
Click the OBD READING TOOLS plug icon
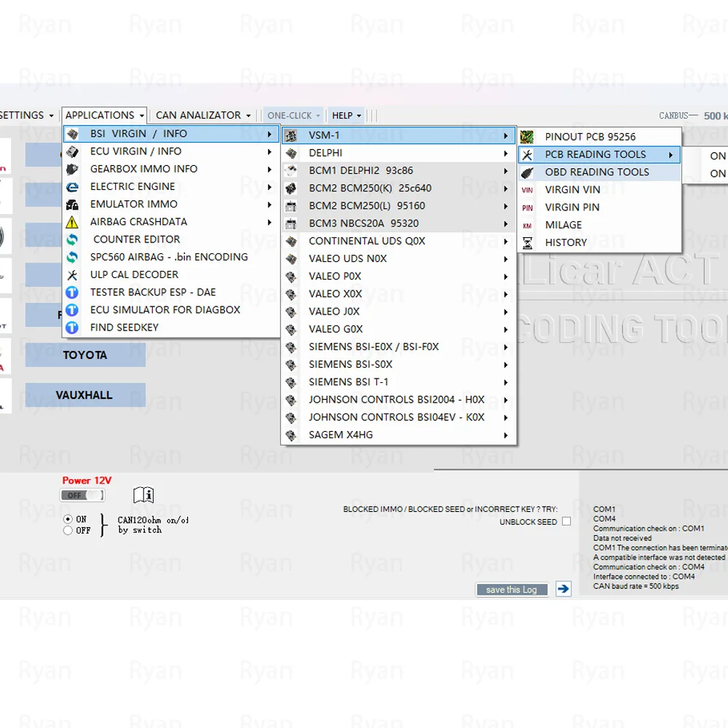pyautogui.click(x=527, y=173)
